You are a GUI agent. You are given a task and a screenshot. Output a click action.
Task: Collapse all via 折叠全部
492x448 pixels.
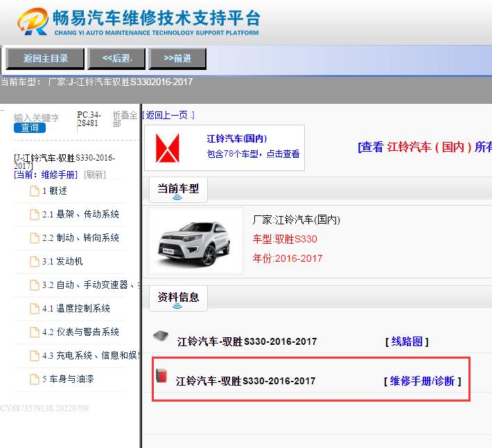125,119
